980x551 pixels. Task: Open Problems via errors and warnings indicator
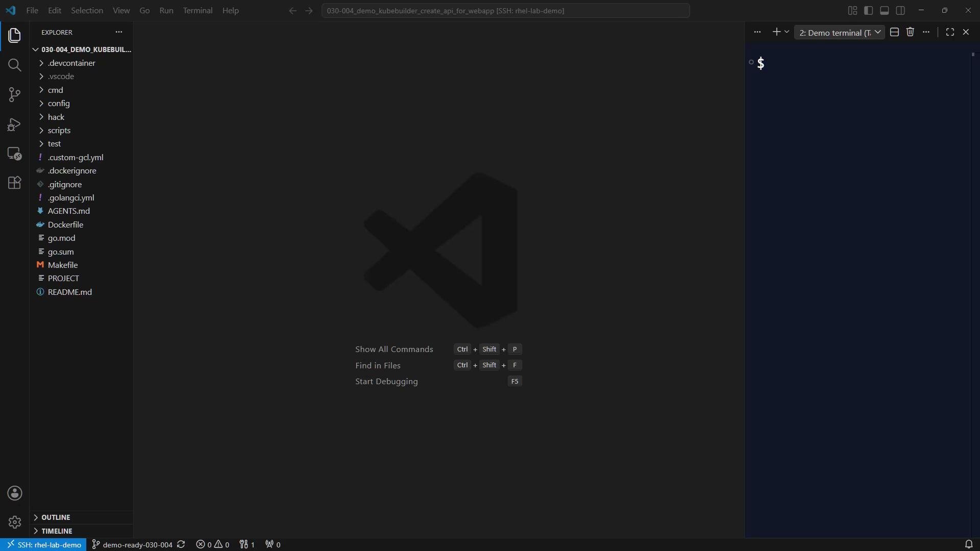point(213,544)
